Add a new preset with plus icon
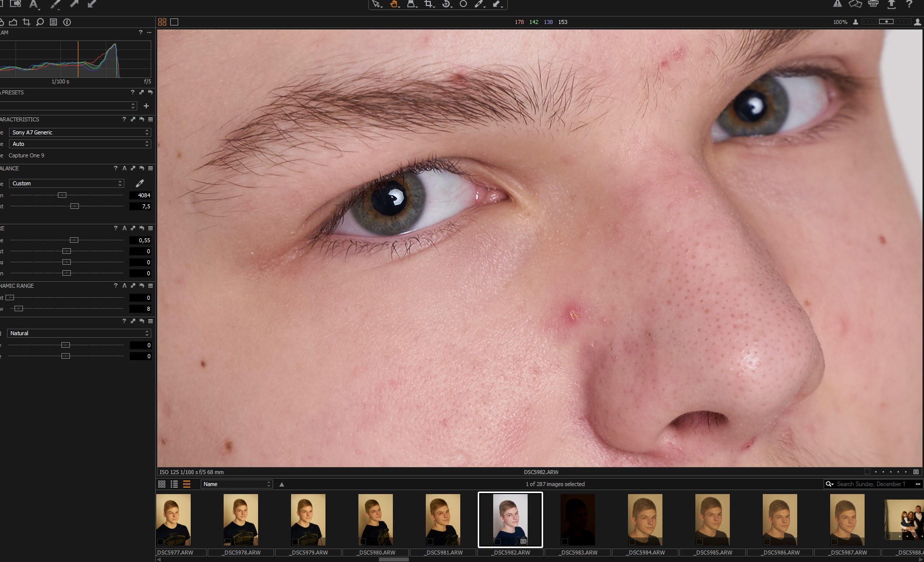 point(146,106)
